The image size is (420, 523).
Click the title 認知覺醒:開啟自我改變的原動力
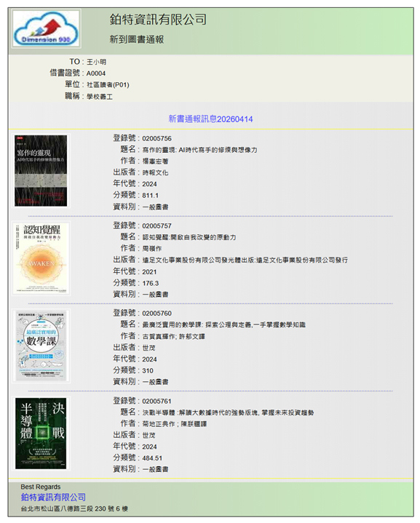click(x=189, y=237)
